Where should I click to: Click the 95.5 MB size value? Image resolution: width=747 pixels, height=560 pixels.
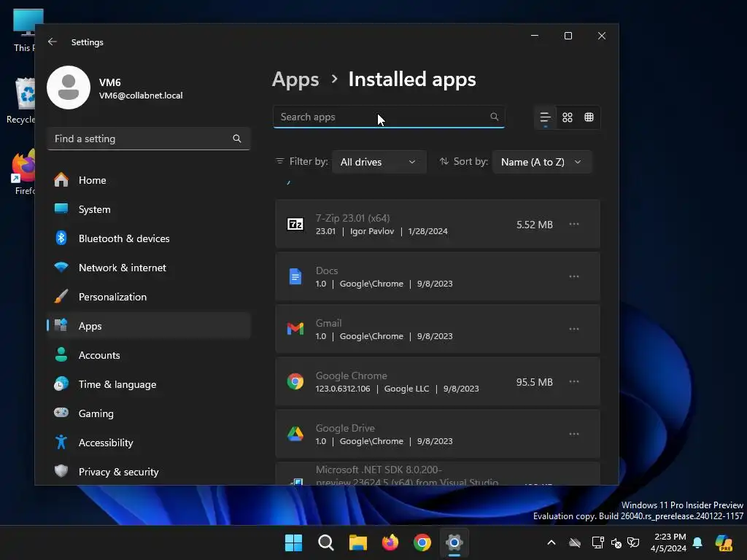535,382
